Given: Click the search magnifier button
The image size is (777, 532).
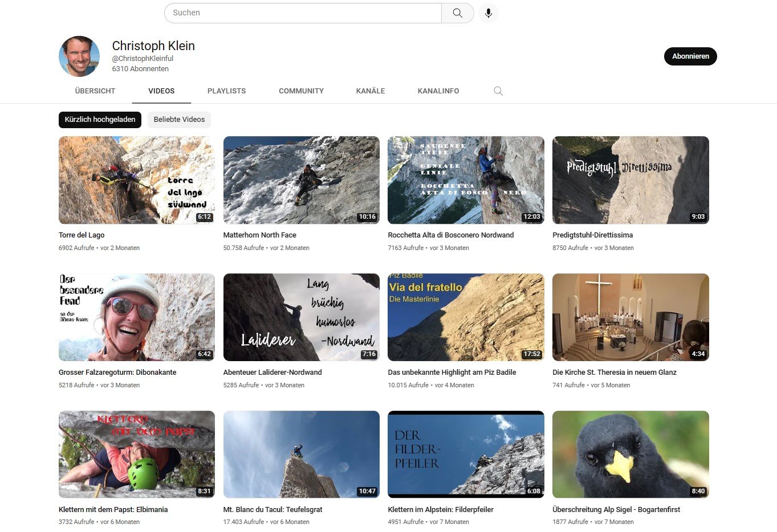Looking at the screenshot, I should tap(457, 13).
